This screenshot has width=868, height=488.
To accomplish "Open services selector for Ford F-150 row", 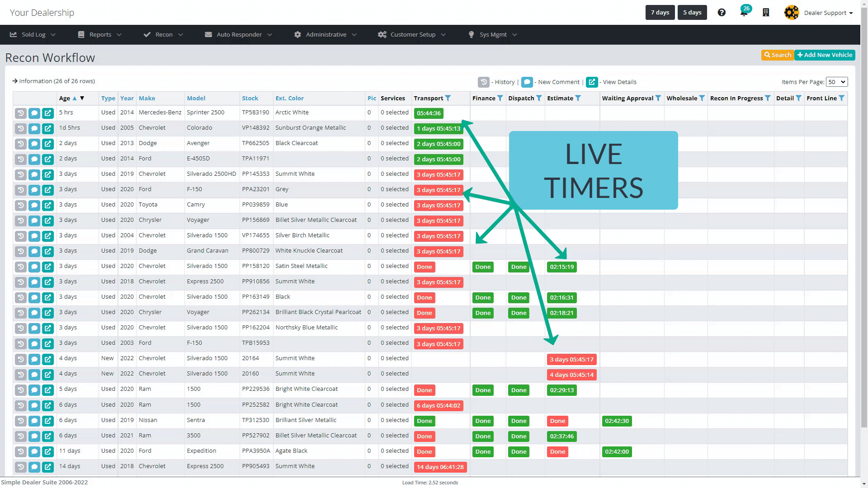I will (394, 189).
